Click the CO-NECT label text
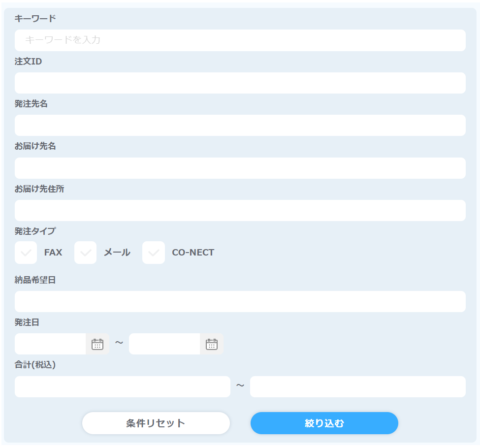Screen dimensions: 480x448 (x=193, y=253)
